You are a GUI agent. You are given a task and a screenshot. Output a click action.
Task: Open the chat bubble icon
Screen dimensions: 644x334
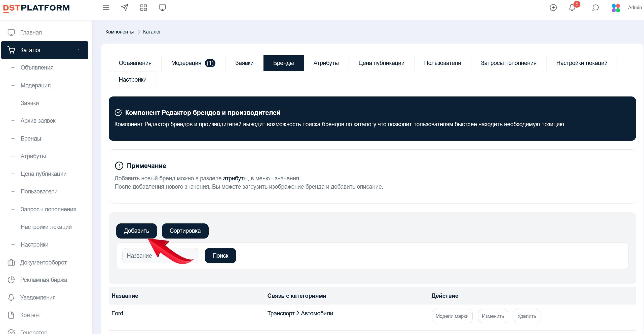pyautogui.click(x=595, y=8)
